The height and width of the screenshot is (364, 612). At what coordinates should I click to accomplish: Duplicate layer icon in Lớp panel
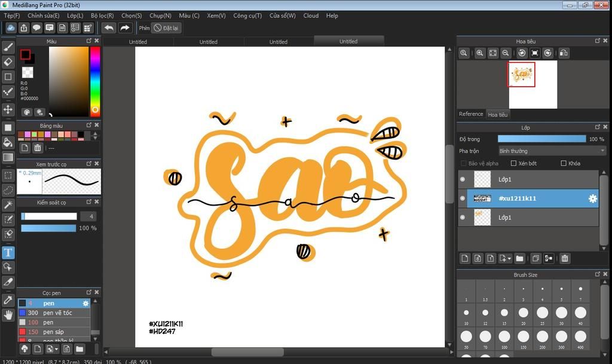(536, 258)
